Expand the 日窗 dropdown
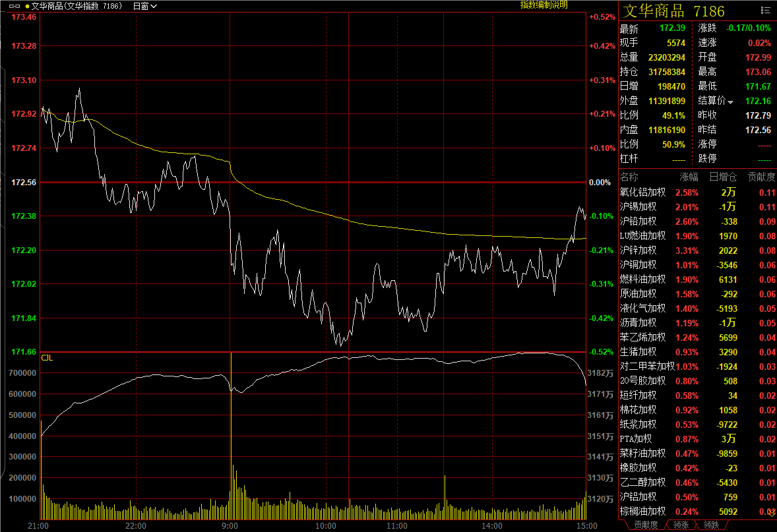 [144, 6]
